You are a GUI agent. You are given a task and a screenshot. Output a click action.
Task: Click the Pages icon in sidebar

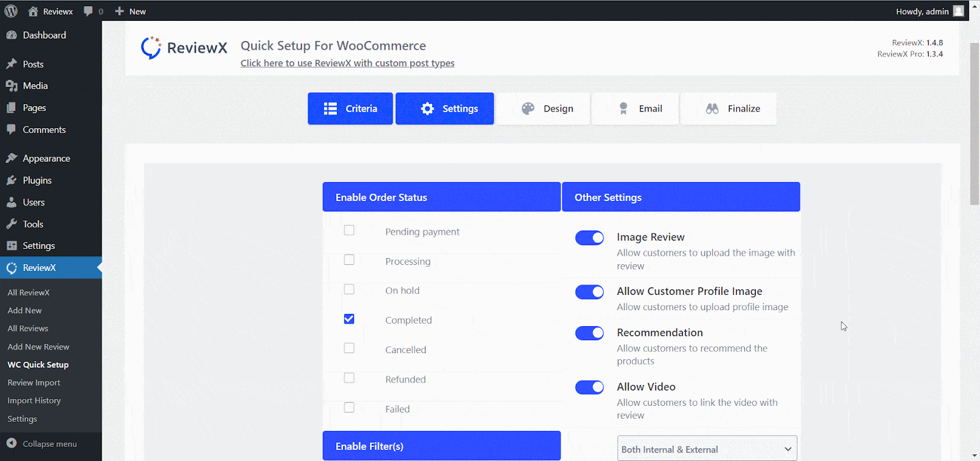pos(12,108)
